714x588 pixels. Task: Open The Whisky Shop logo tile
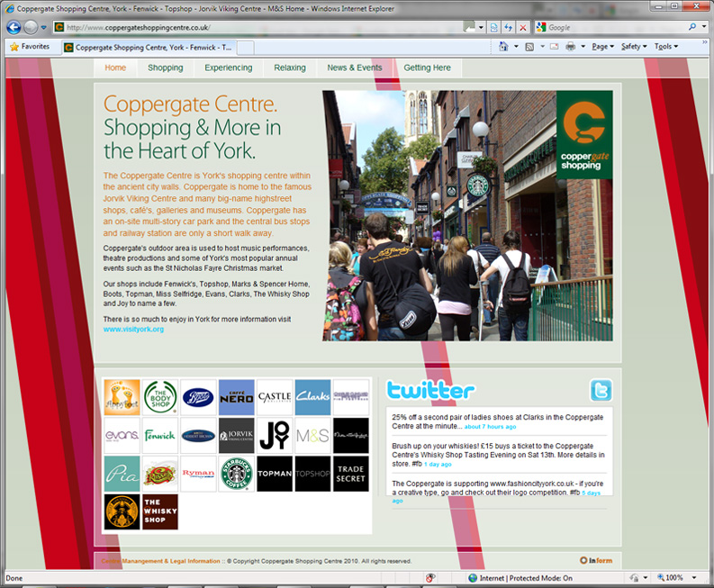click(160, 511)
